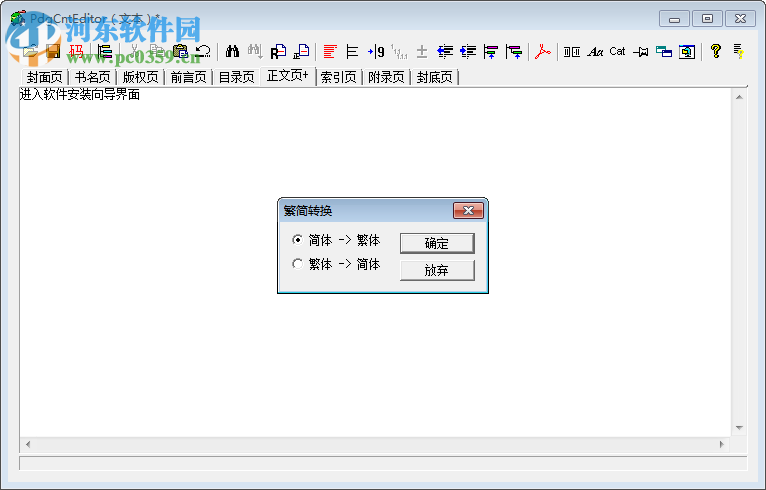This screenshot has width=766, height=490.
Task: Click the first magenta-green level icon
Action: click(490, 51)
